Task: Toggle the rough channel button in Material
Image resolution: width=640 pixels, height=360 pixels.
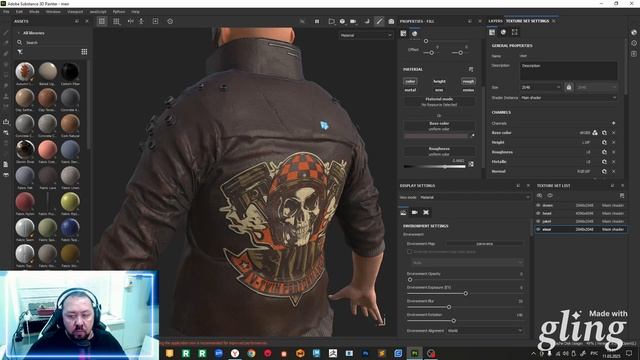Action: tap(468, 81)
